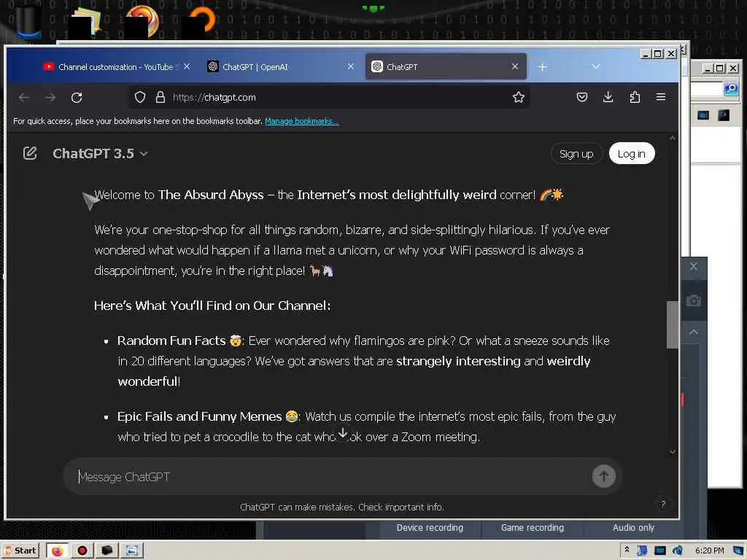
Task: Open the list all tabs dropdown
Action: pyautogui.click(x=595, y=66)
